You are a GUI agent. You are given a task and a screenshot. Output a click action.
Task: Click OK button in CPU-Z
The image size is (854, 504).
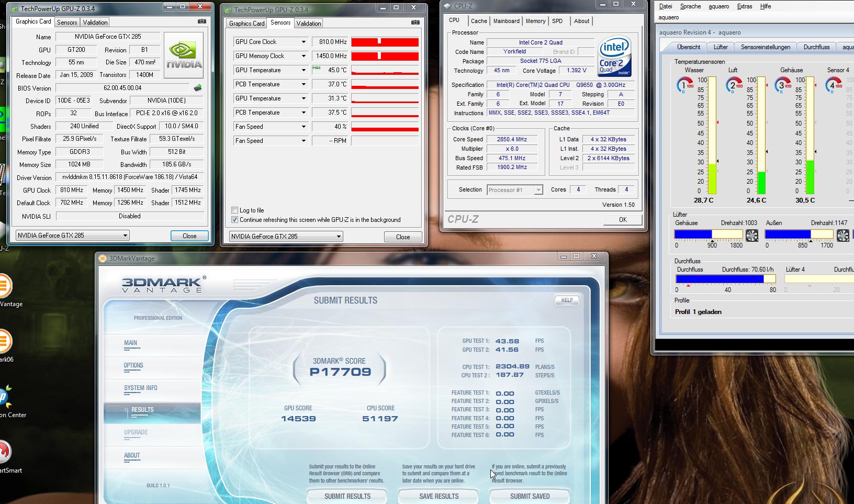[623, 220]
